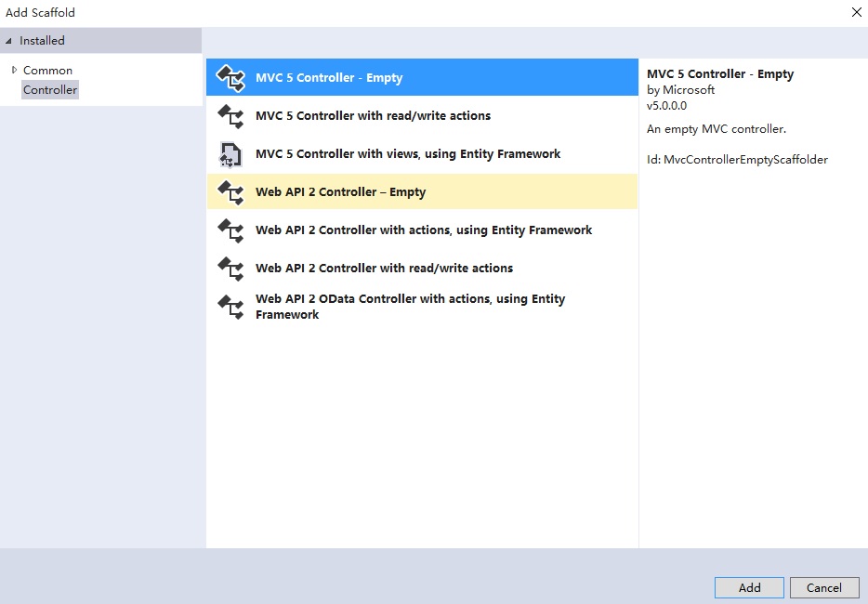Viewport: 868px width, 604px height.
Task: Expand the Common tree node arrow
Action: tap(14, 70)
